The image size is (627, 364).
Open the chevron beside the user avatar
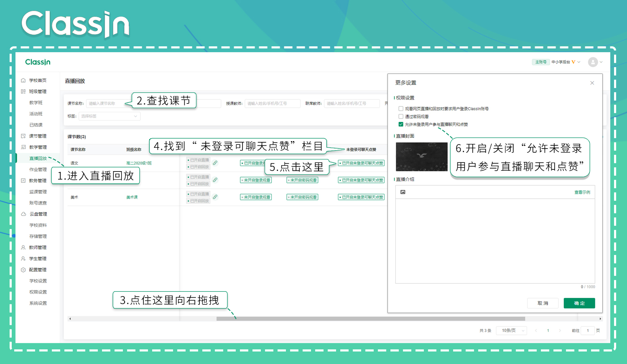601,62
